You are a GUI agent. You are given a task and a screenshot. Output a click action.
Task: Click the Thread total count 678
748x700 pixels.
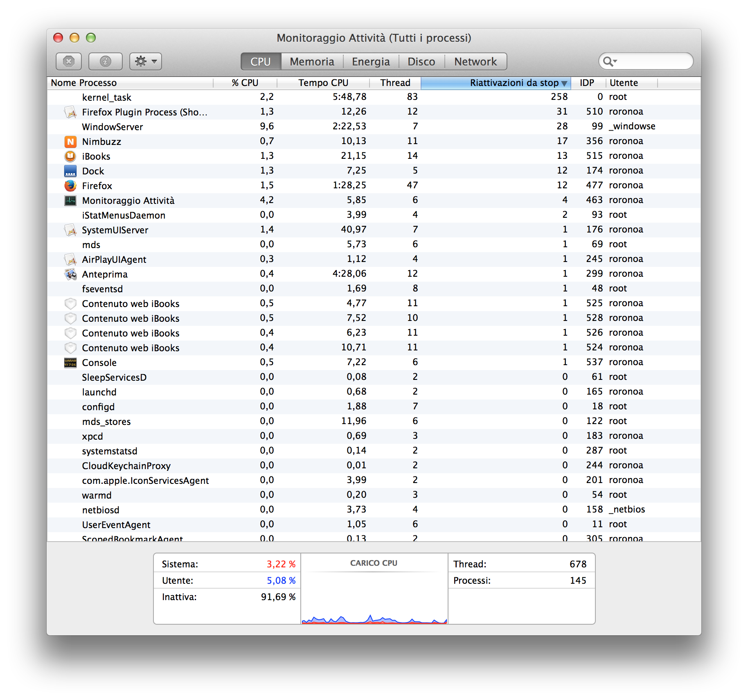point(578,564)
